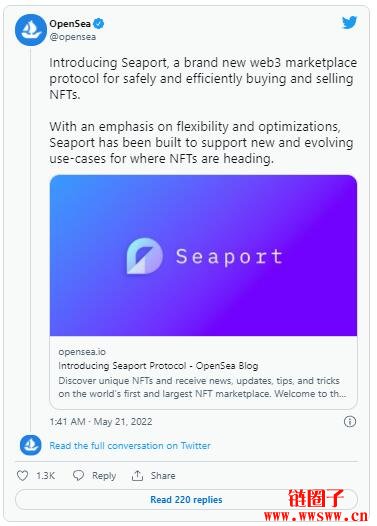This screenshot has height=526, width=377.
Task: Click the share arrow icon
Action: click(137, 475)
